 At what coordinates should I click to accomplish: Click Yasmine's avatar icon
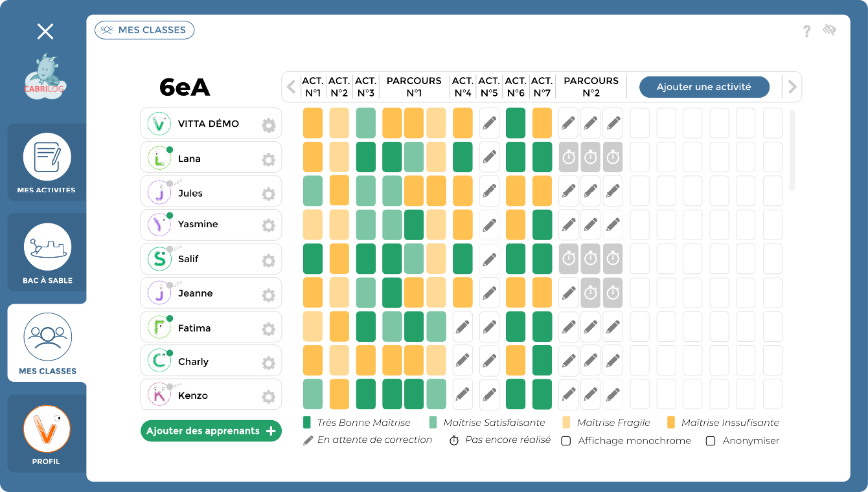tap(159, 225)
